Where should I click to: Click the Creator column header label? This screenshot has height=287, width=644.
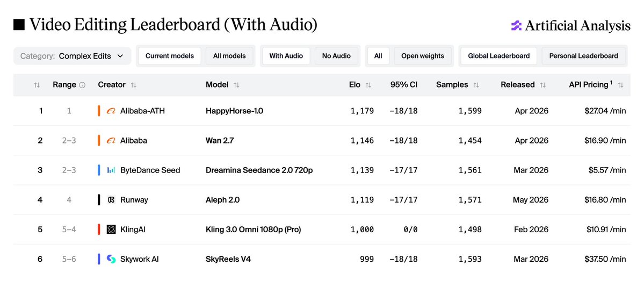point(112,85)
